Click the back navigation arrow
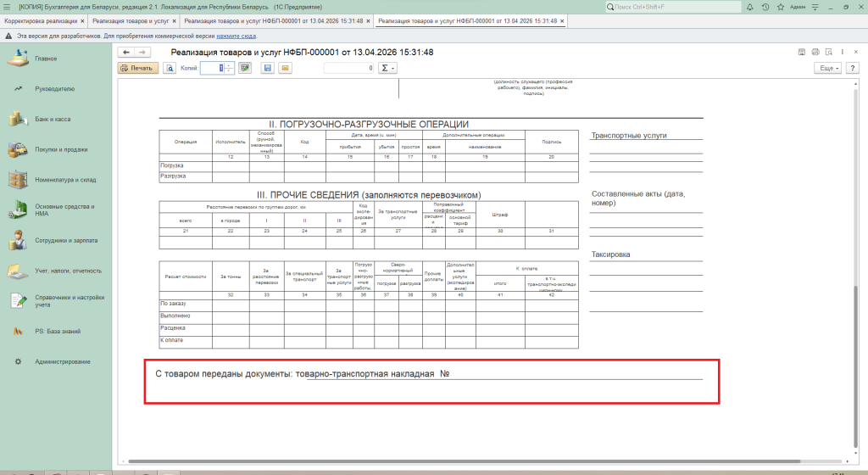The image size is (868, 475). [x=127, y=53]
